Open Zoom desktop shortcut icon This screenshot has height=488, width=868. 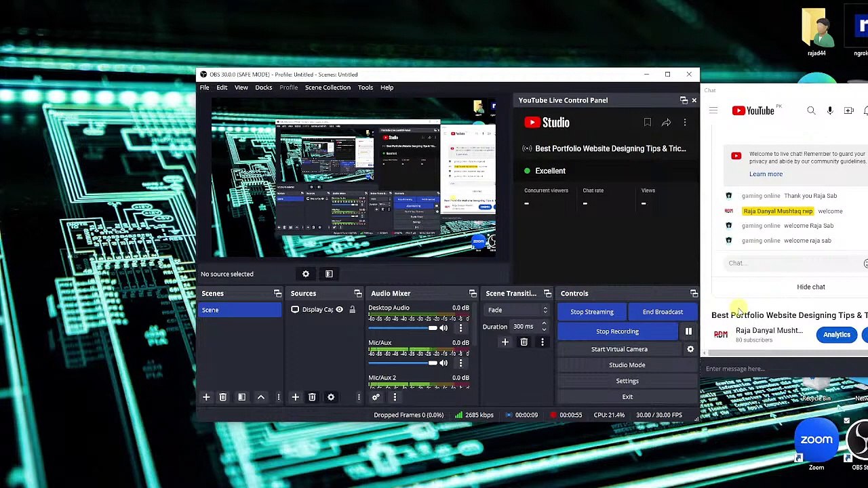[816, 443]
